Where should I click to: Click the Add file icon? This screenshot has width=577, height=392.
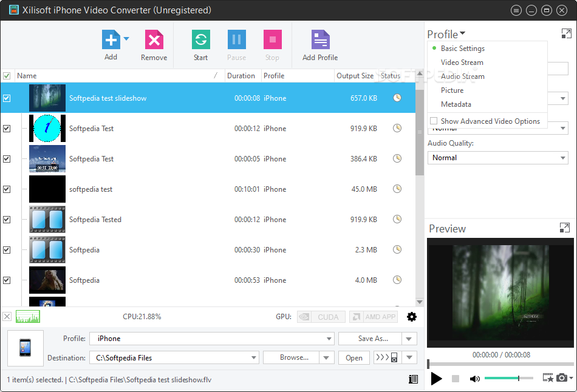click(x=111, y=39)
